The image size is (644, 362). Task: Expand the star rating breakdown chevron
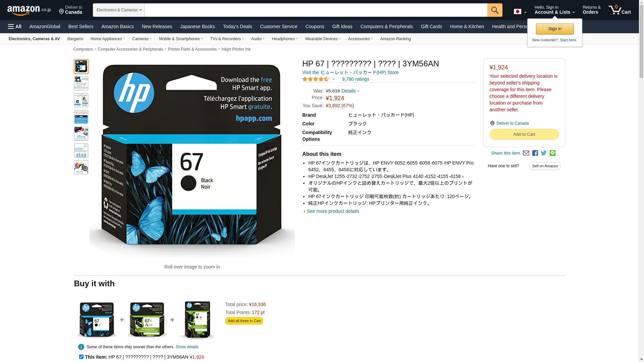[333, 79]
